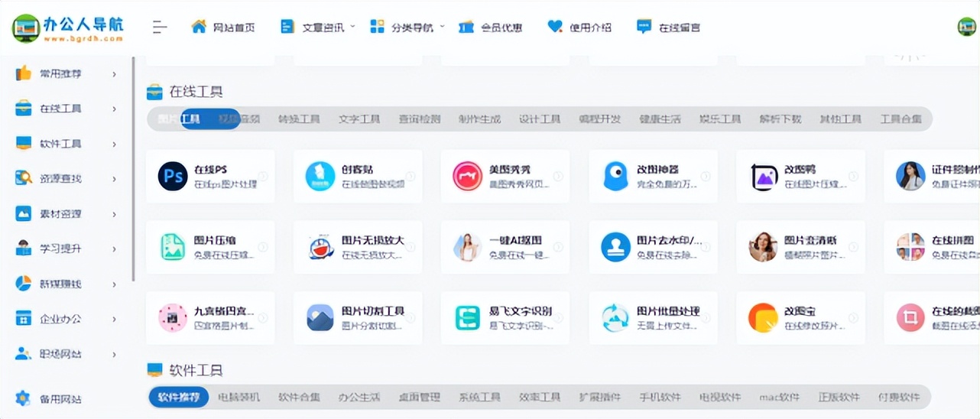This screenshot has width=980, height=419.
Task: Click the 在线截图 pink crop icon
Action: coord(910,317)
